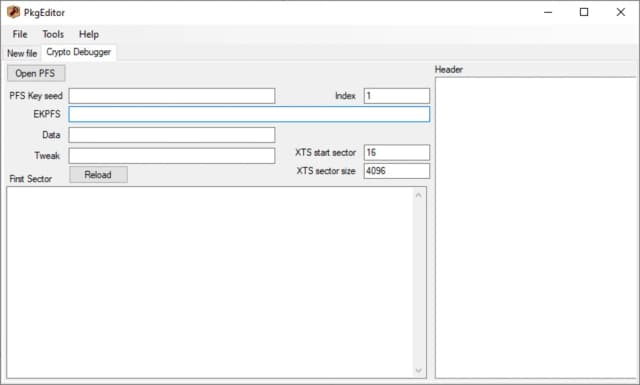Click the First Sector scrollbar down arrow

tap(419, 370)
